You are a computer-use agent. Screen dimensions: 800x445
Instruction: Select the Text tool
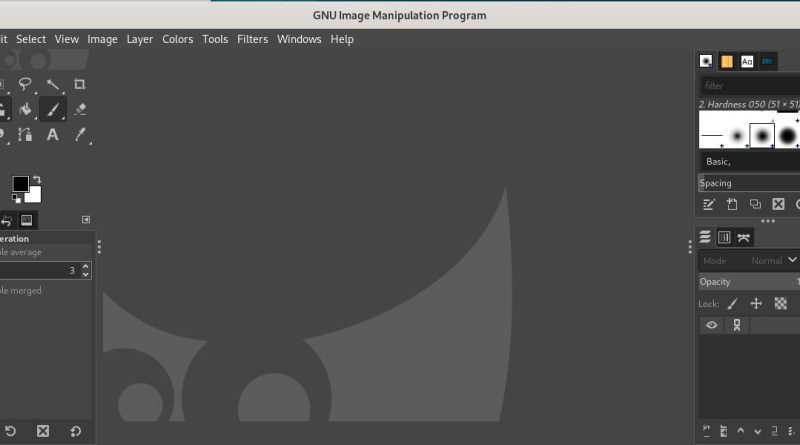pyautogui.click(x=53, y=134)
